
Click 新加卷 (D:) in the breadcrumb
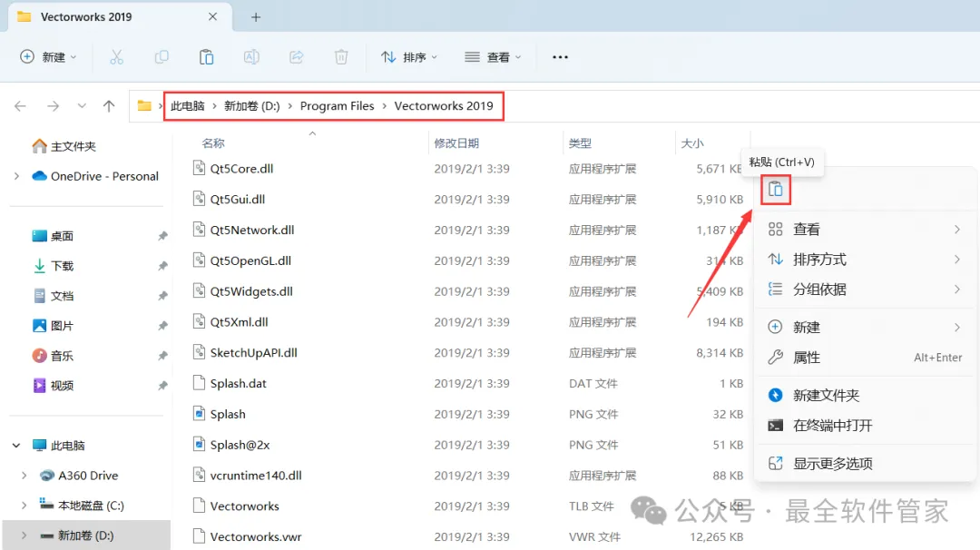coord(252,106)
